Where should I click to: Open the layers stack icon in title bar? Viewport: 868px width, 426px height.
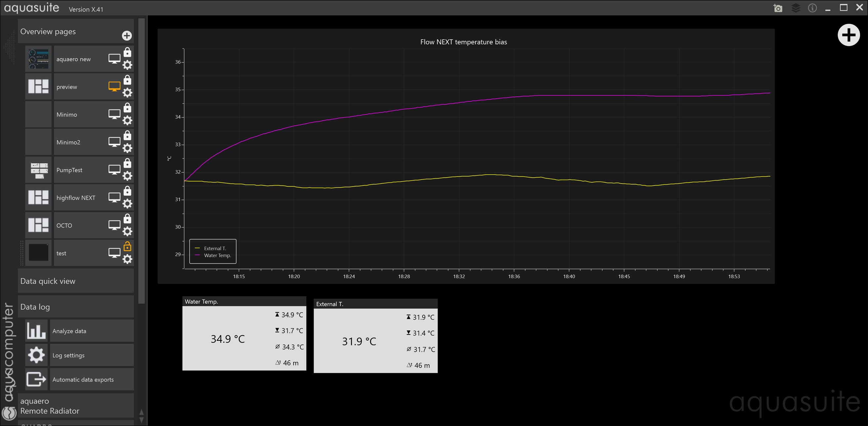click(x=796, y=8)
